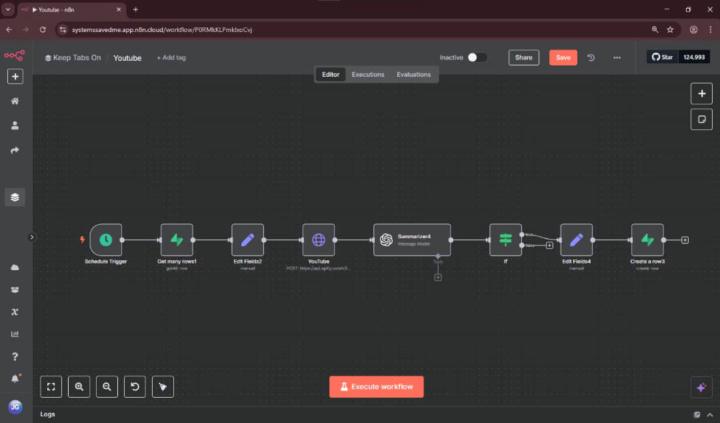Toggle the Inactive workflow switch

point(477,57)
